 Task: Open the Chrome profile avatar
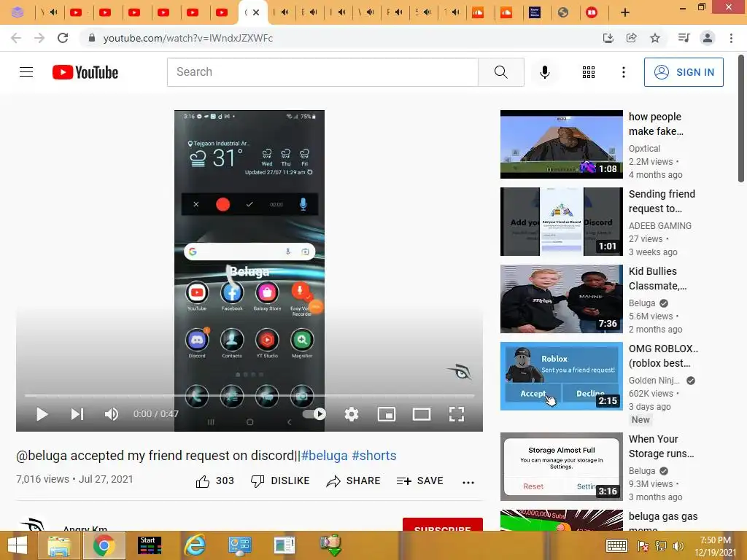pos(708,38)
